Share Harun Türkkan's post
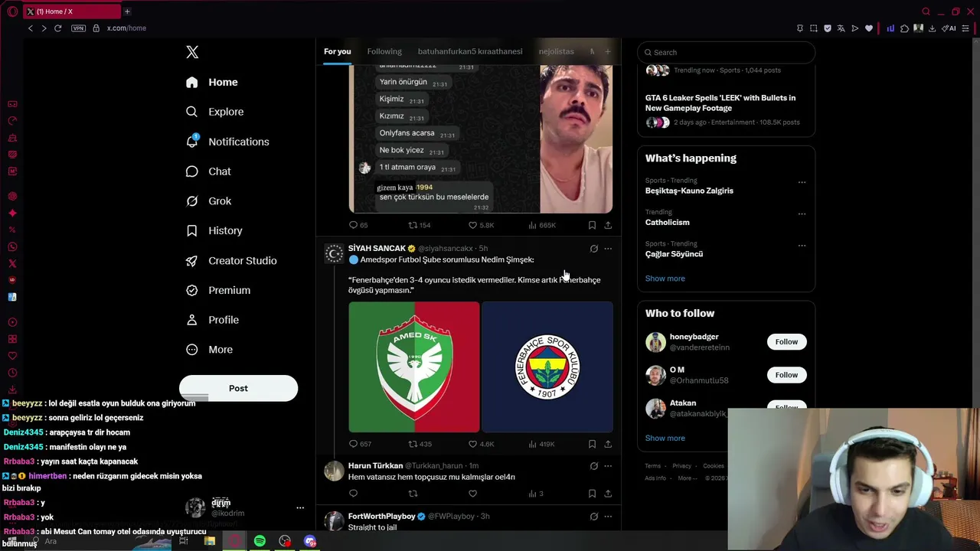The image size is (980, 551). 608,494
